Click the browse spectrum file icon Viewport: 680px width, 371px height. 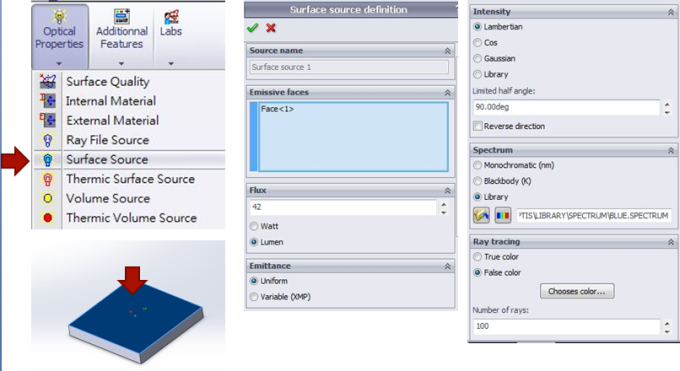[x=481, y=215]
